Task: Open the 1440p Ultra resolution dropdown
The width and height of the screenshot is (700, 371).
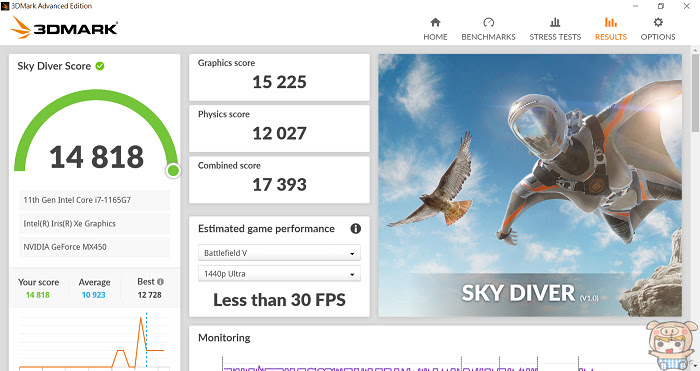Action: point(279,274)
